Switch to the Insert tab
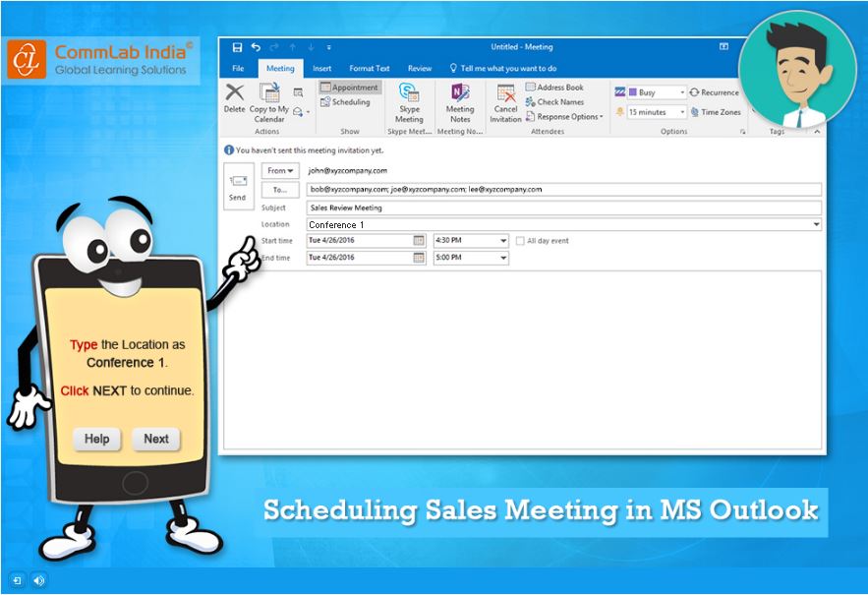Viewport: 868px width, 595px height. click(321, 68)
